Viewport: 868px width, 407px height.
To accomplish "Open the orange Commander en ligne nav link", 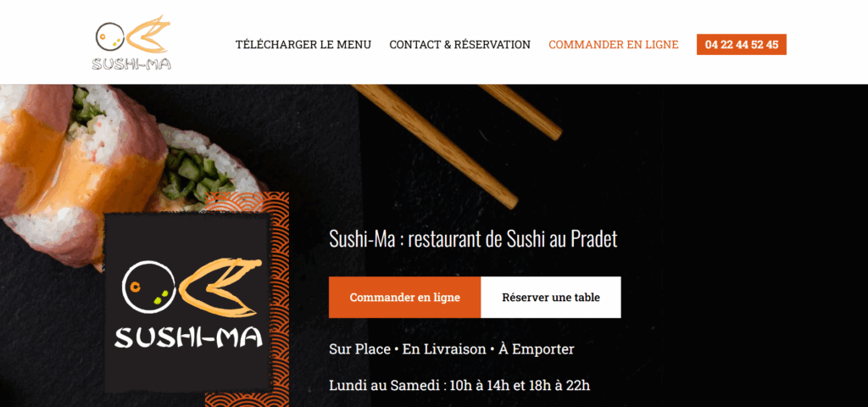I will (x=614, y=44).
